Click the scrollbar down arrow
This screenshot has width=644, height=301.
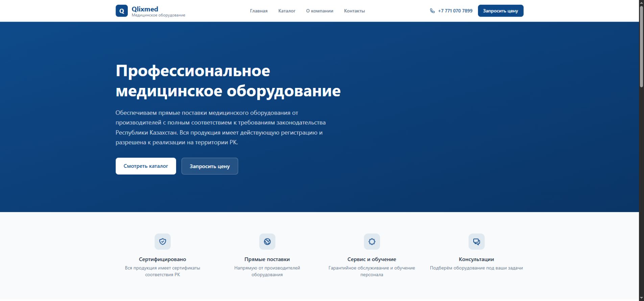[641, 298]
